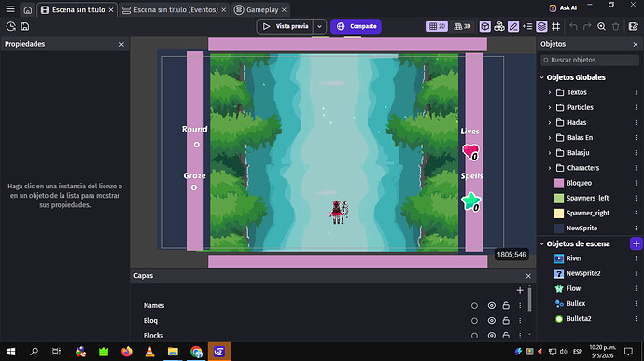Click in Buscar objetos search field

(x=590, y=60)
